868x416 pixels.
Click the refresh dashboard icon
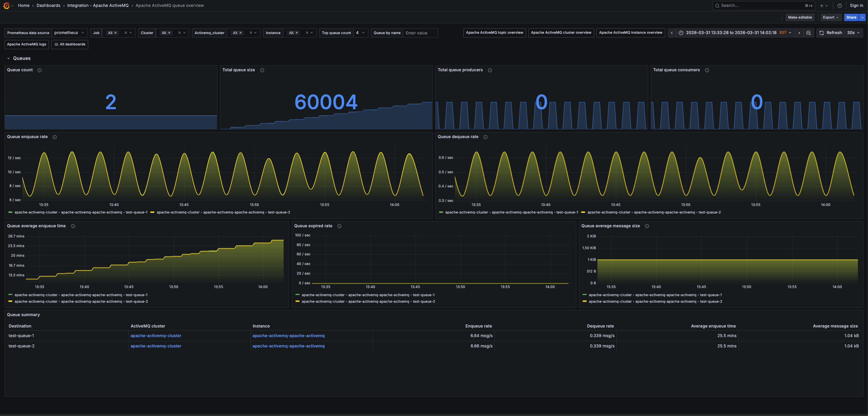[x=822, y=33]
